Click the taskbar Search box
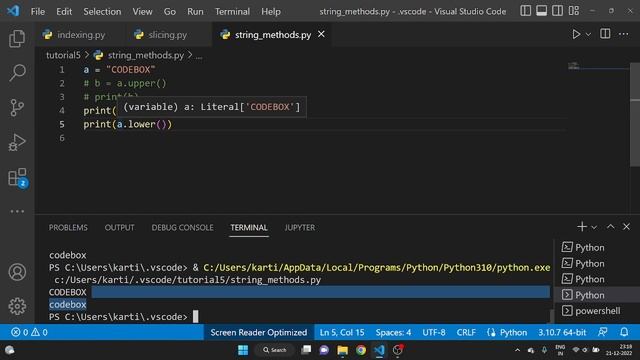 (x=275, y=350)
